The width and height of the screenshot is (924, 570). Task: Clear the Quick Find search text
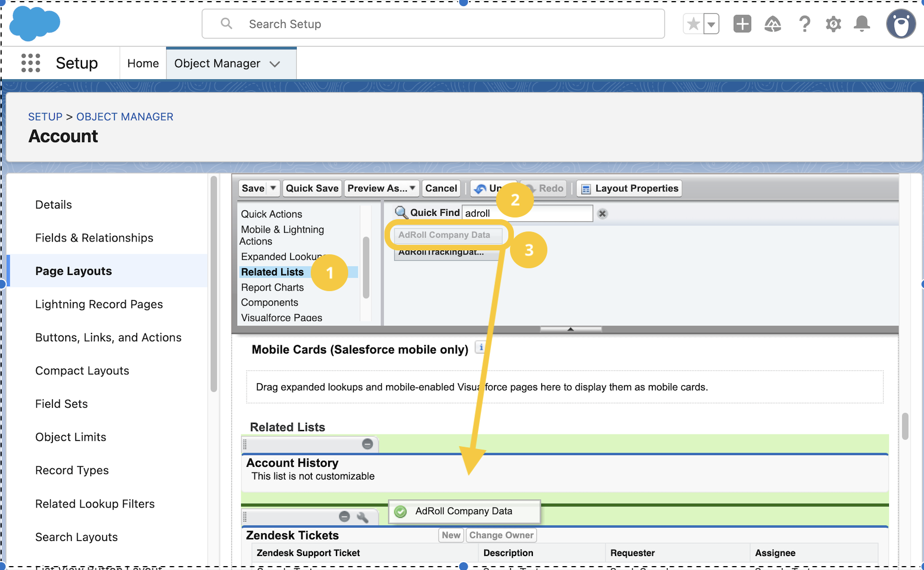(603, 214)
